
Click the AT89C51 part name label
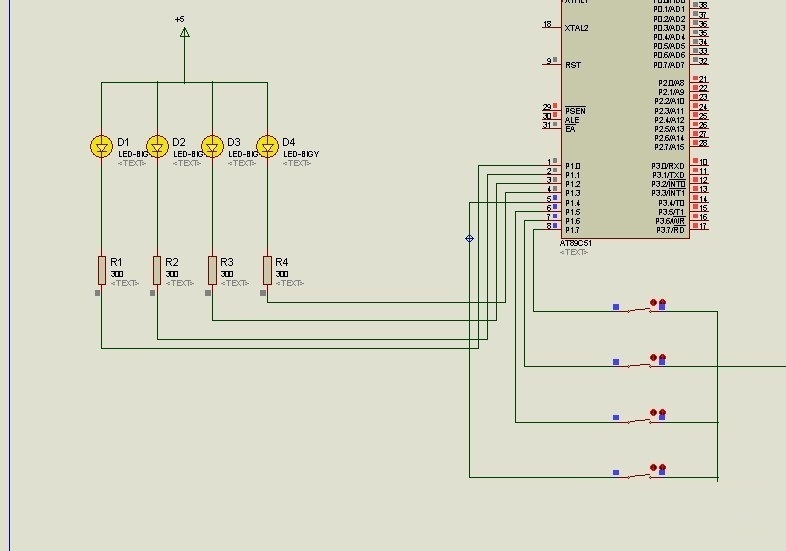click(575, 243)
